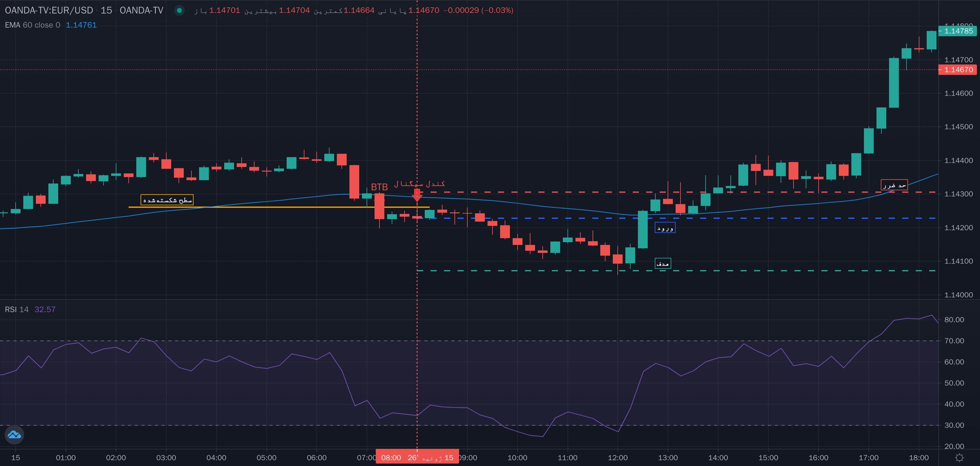The width and height of the screenshot is (980, 466).
Task: Select the yellow broken level label box
Action: point(167,200)
